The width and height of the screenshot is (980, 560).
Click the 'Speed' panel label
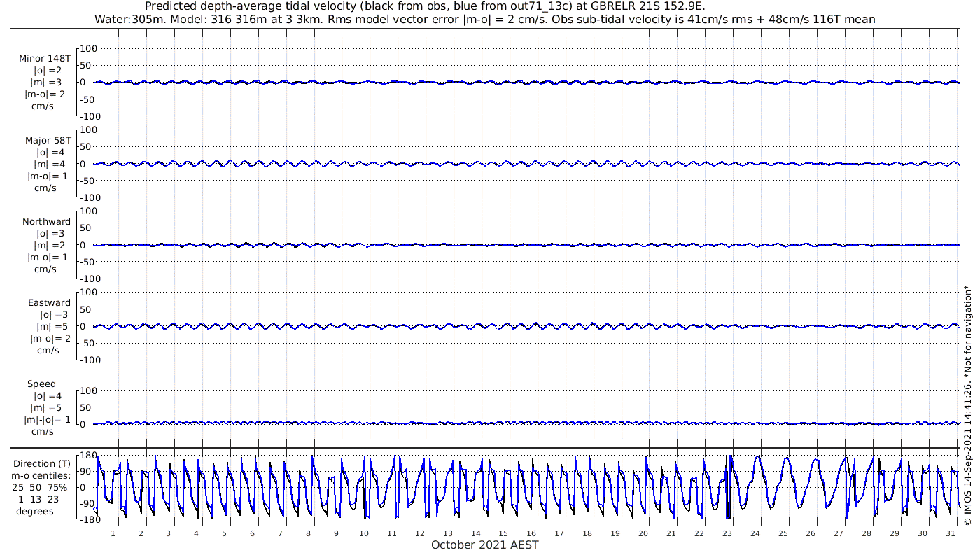pyautogui.click(x=42, y=384)
